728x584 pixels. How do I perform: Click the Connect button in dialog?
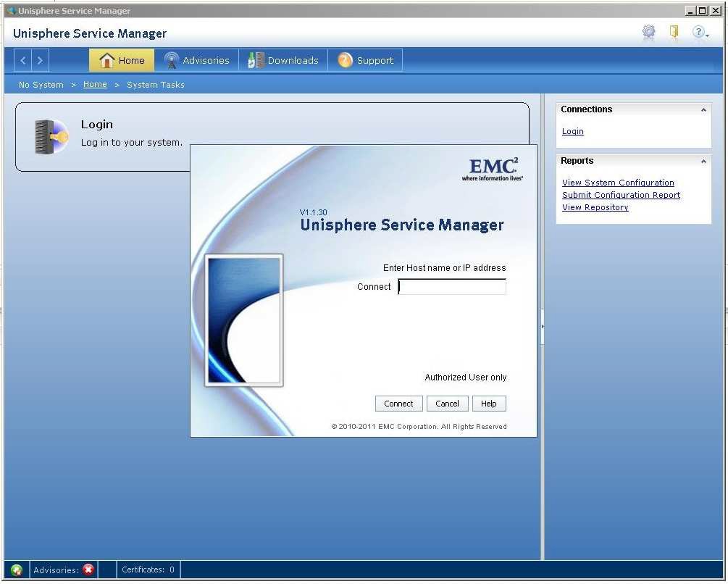pos(398,404)
